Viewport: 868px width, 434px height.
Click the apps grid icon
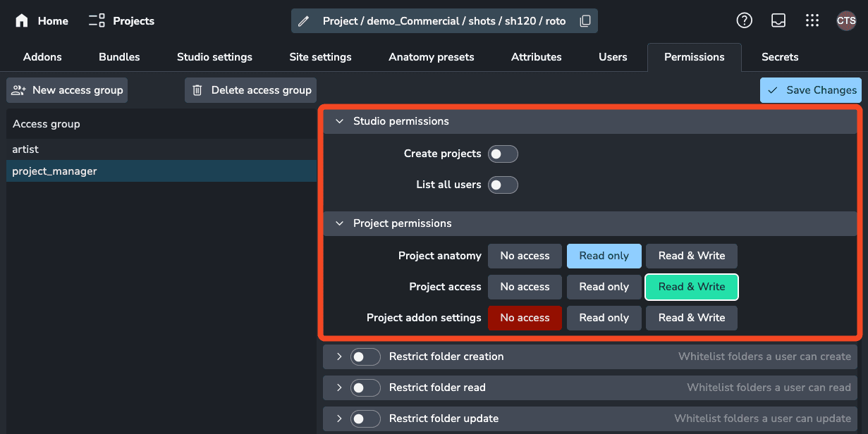pyautogui.click(x=812, y=20)
